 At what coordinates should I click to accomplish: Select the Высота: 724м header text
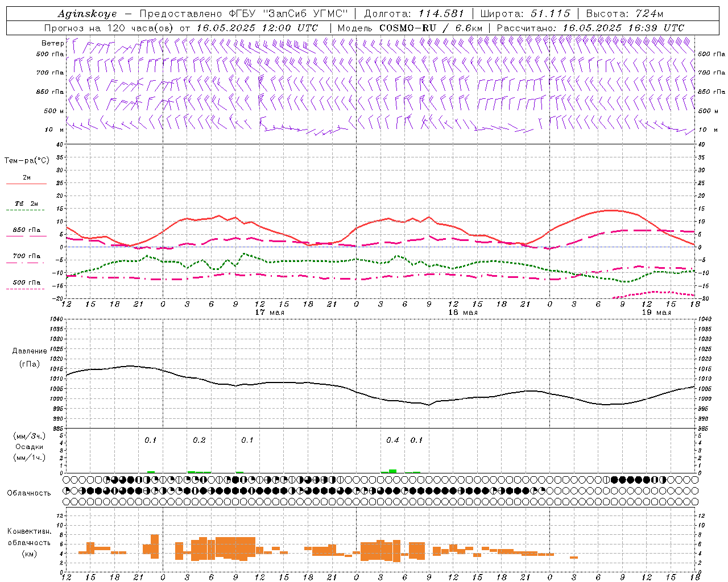624,14
